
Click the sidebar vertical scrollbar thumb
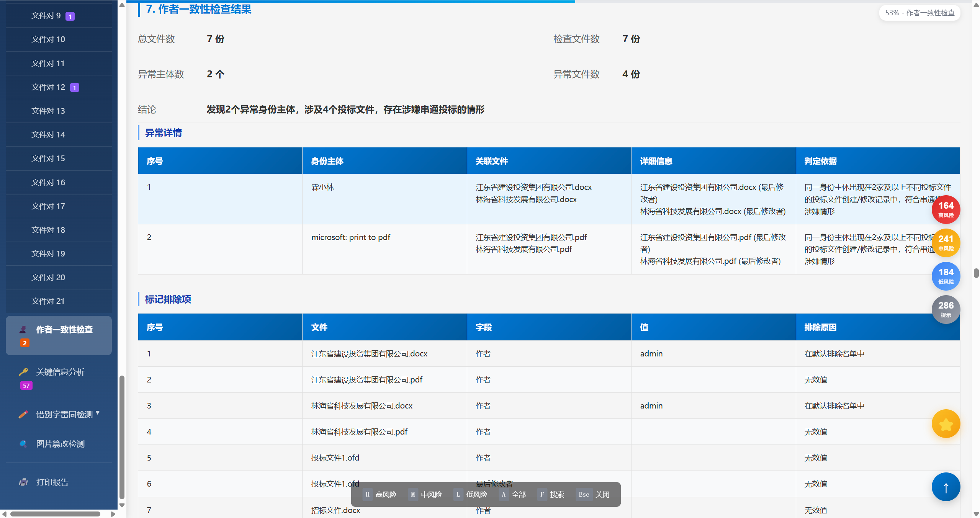[122, 436]
